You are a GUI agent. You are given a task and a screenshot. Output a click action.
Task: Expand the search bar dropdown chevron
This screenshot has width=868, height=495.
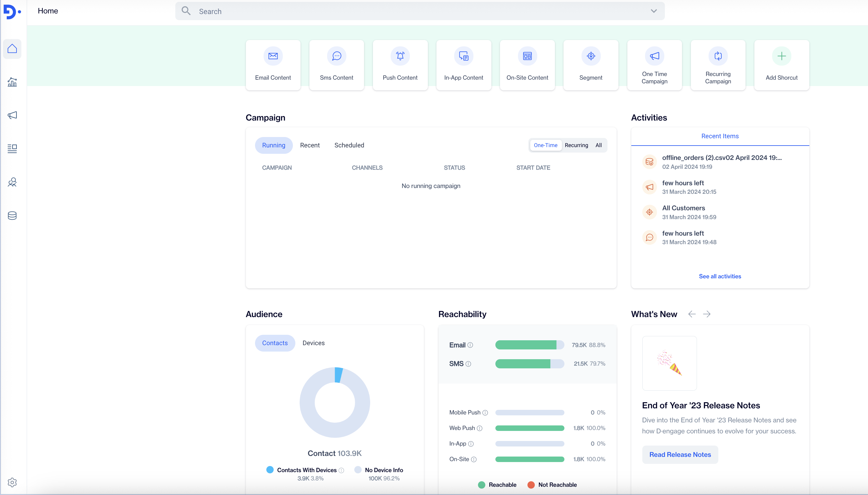(x=653, y=11)
